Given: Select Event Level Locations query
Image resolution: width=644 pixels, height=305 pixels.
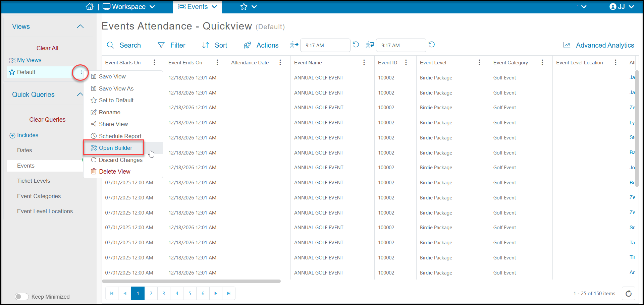Looking at the screenshot, I should (x=45, y=211).
